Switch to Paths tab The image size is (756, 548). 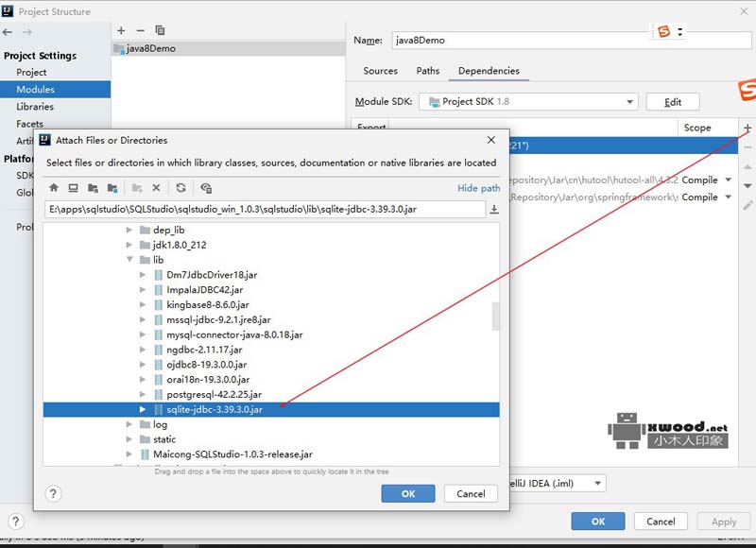pos(428,71)
